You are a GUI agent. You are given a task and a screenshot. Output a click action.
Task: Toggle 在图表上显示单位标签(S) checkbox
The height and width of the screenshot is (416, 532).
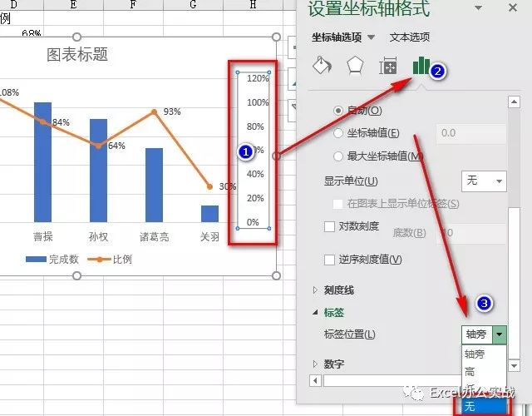338,204
